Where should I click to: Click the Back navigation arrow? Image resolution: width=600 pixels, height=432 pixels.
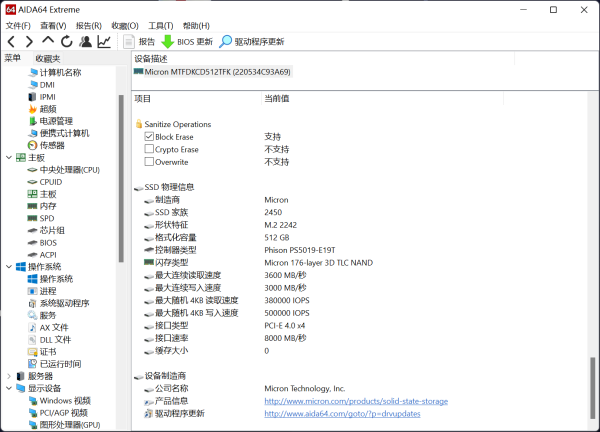11,41
